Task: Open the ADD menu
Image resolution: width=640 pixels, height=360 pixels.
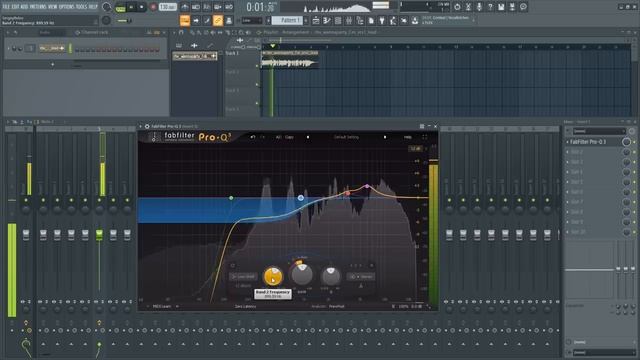Action: 24,7
